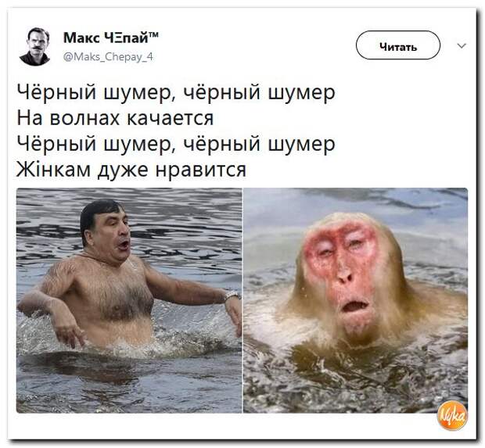485x448 pixels.
Task: Click the vertical divider between the two photos
Action: pos(242,300)
